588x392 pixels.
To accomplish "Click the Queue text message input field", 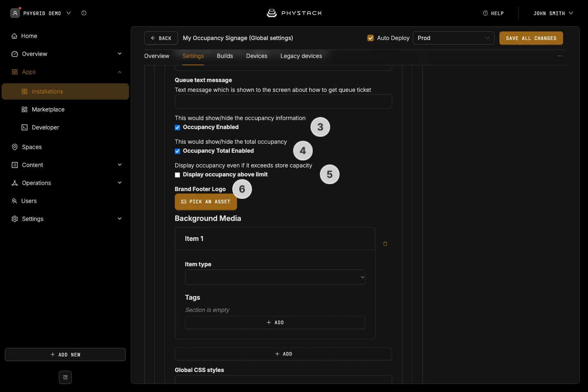I will point(283,102).
